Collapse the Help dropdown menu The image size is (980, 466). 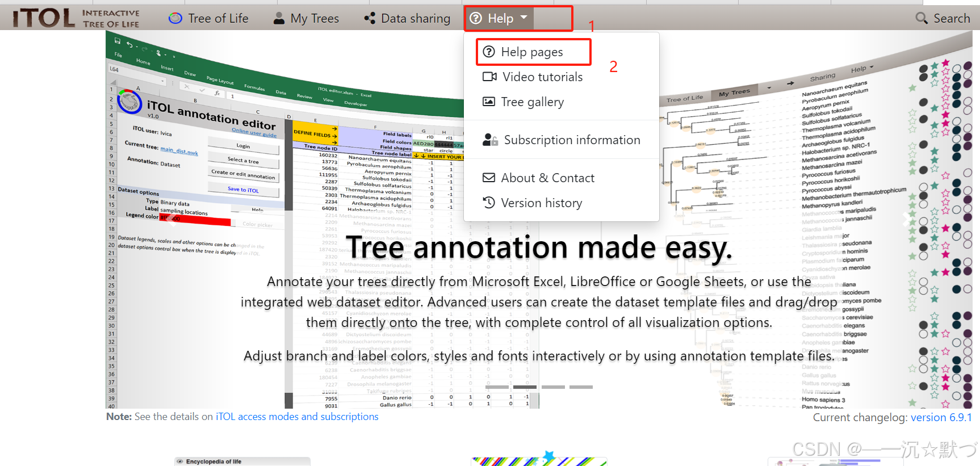[499, 18]
